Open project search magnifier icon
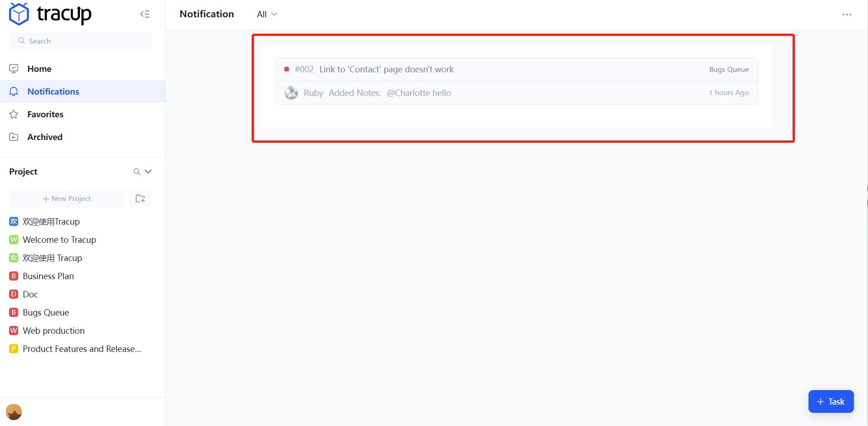868x426 pixels. pos(137,172)
